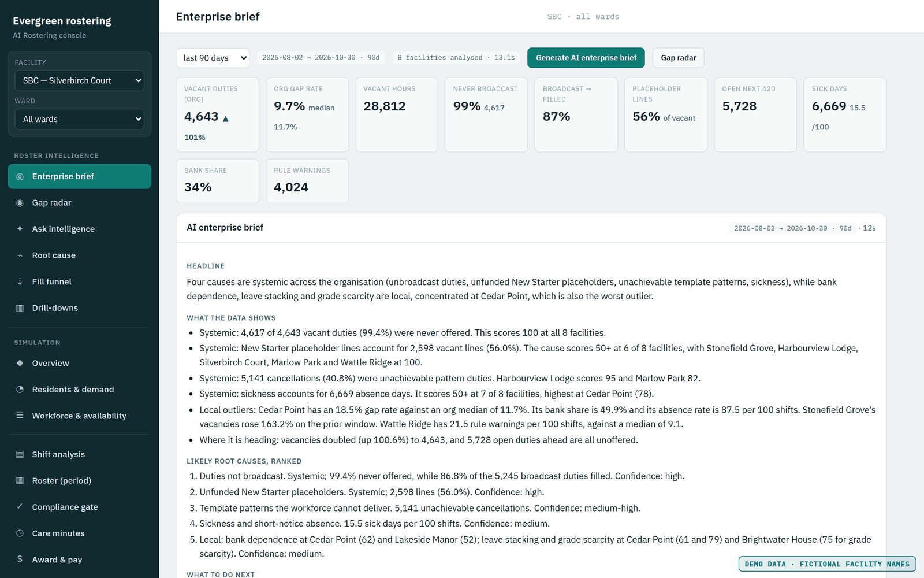Select the Placeholder lines 56% card
The image size is (924, 578).
(x=666, y=114)
